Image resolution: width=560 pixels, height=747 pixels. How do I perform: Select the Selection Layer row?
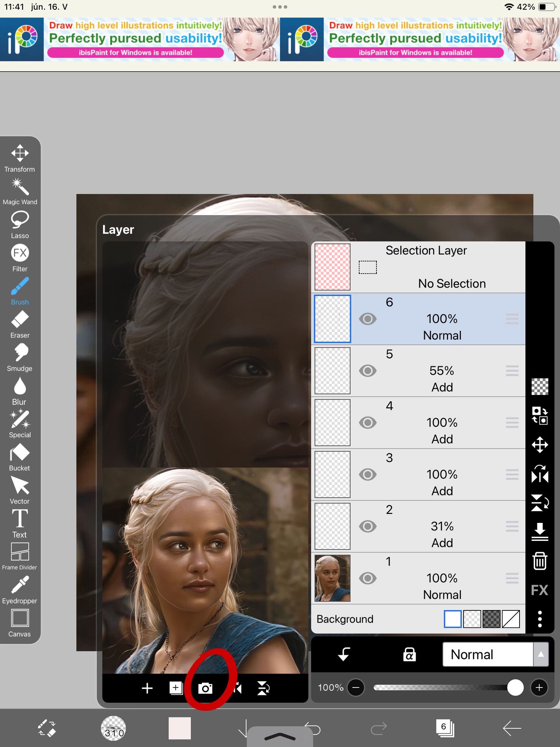tap(418, 267)
